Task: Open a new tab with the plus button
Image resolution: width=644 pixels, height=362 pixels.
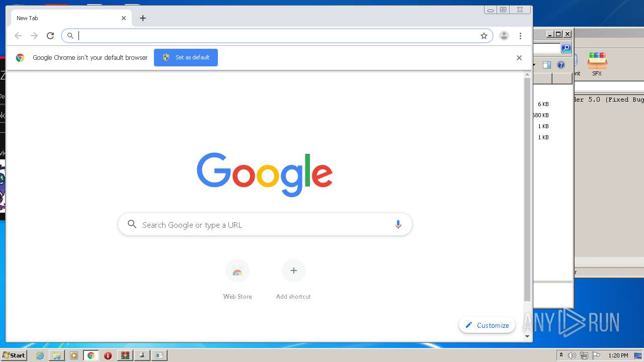Action: point(143,18)
